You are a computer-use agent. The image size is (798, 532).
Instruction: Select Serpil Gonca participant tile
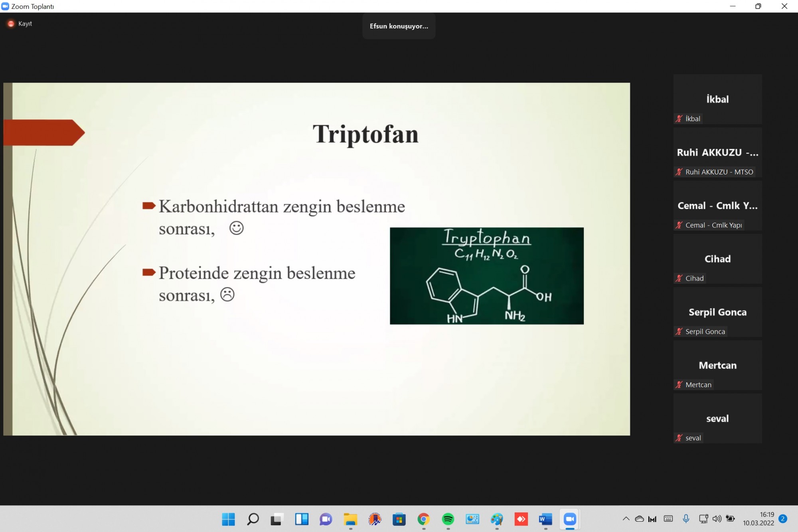[x=717, y=312]
